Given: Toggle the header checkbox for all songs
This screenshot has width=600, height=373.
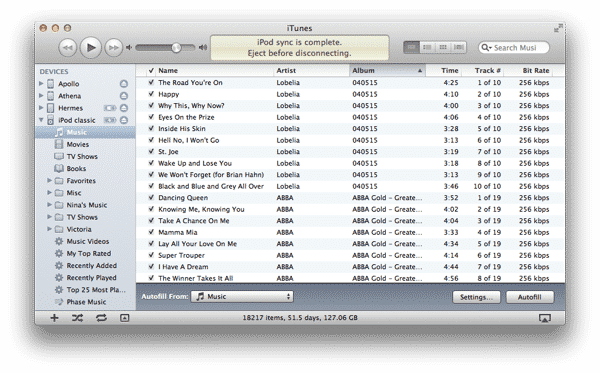Looking at the screenshot, I should [x=151, y=70].
